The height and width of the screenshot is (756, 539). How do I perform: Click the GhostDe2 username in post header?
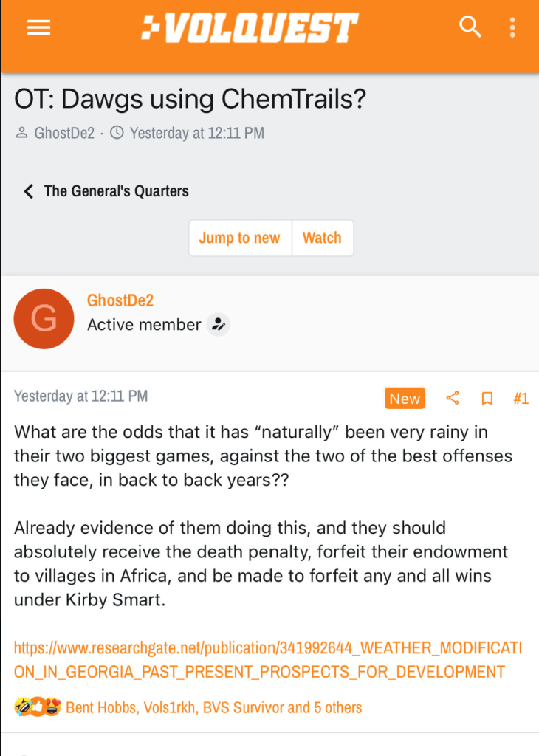point(120,300)
